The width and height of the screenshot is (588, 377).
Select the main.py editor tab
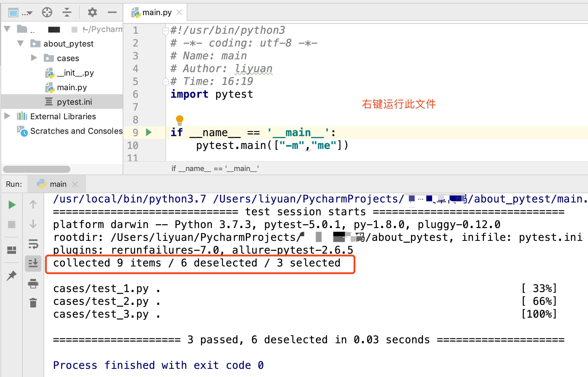[156, 13]
